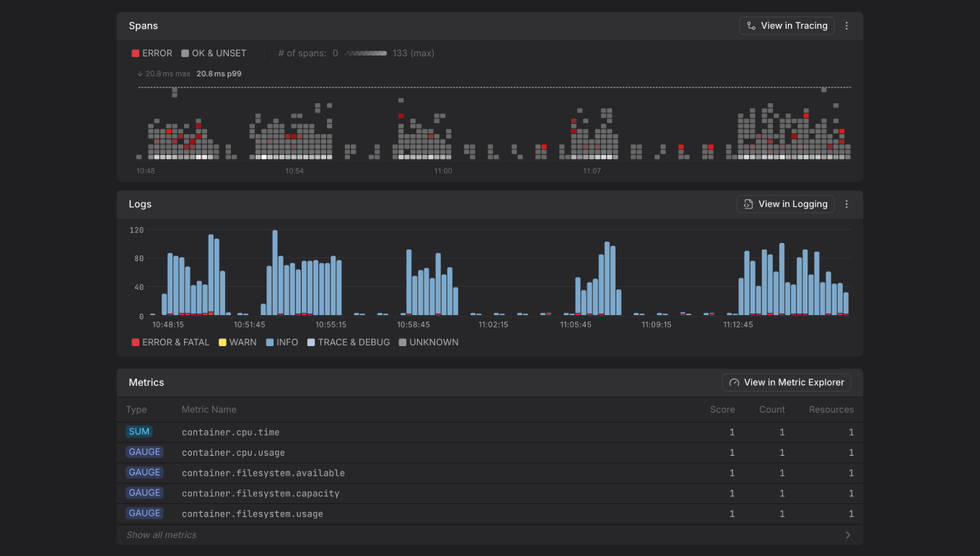Toggle the OK & UNSET spans legend
Image resolution: width=980 pixels, height=556 pixels.
click(x=214, y=53)
